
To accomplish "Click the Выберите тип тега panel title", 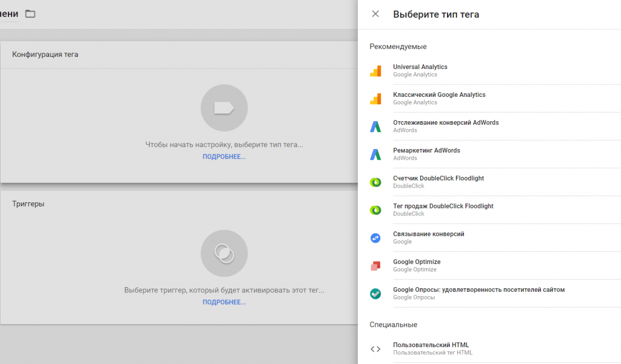I will [436, 15].
